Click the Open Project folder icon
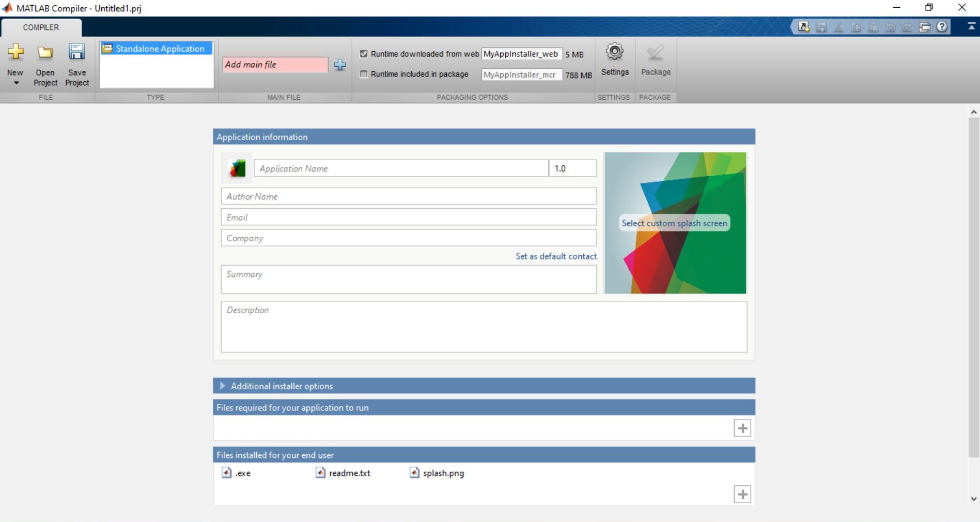Image resolution: width=980 pixels, height=522 pixels. (45, 52)
